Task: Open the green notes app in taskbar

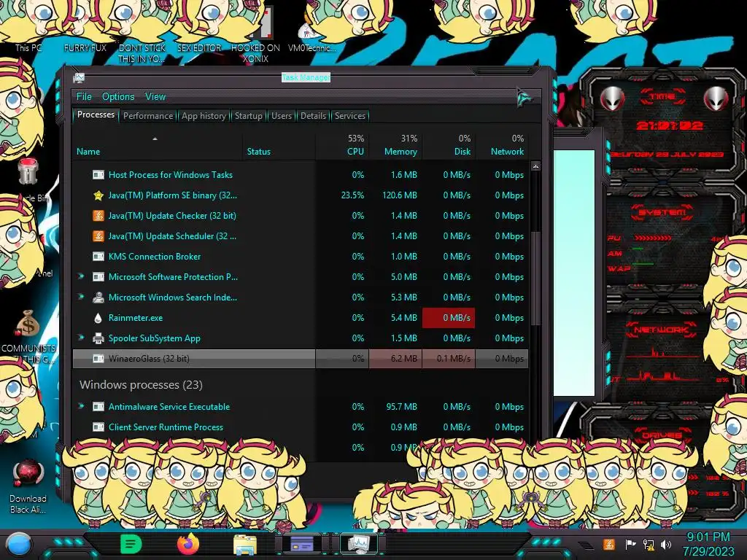Action: (131, 544)
